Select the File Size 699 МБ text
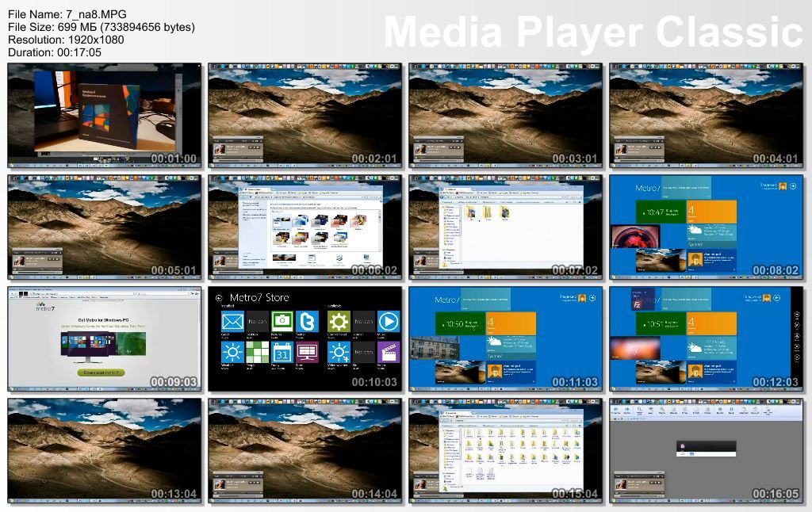The height and width of the screenshot is (512, 812). 101,27
